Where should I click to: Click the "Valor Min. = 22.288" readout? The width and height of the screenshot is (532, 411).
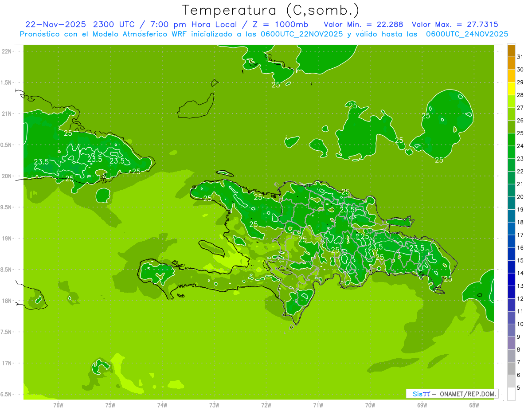364,24
